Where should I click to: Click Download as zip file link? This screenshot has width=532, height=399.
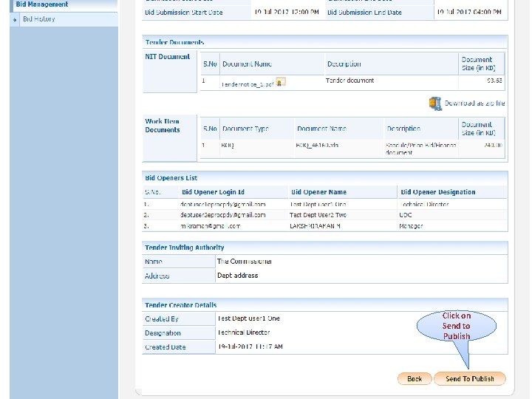tap(474, 103)
